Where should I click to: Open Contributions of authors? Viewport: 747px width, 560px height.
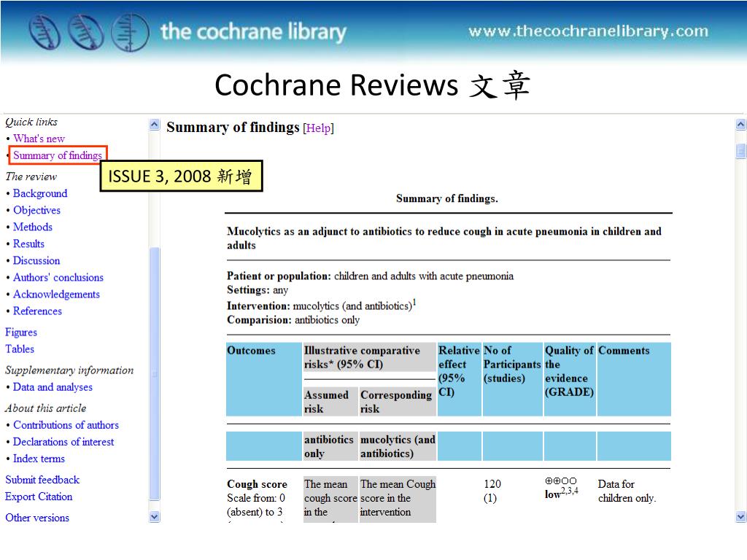point(66,425)
